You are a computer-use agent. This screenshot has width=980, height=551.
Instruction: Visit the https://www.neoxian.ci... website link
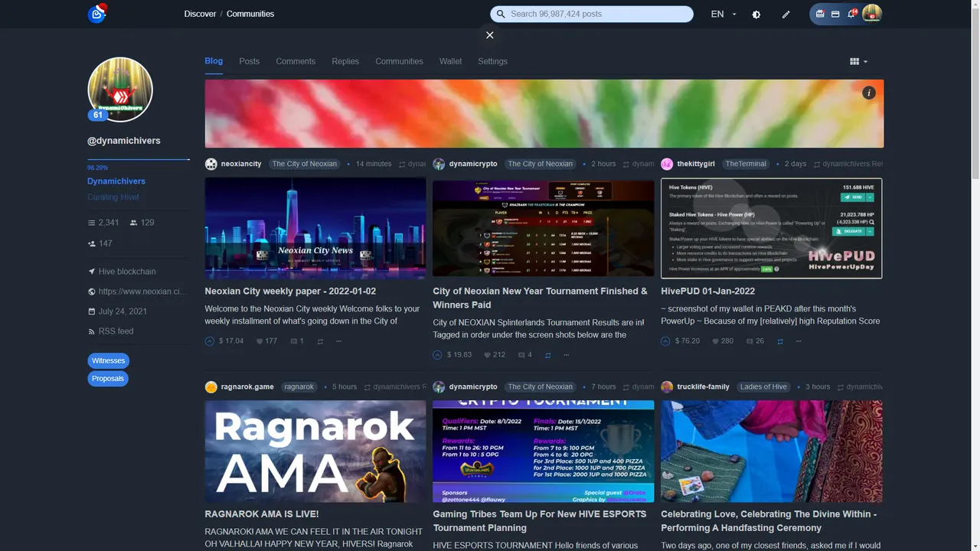pyautogui.click(x=137, y=292)
